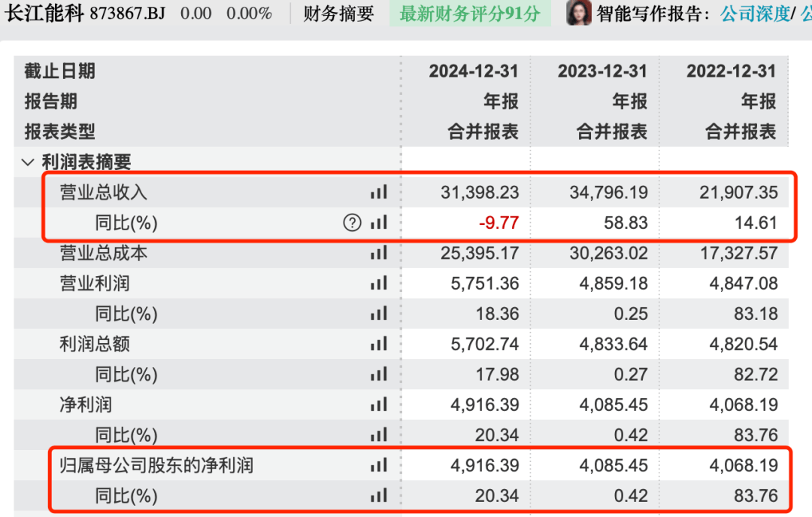The width and height of the screenshot is (812, 517).
Task: Click the 2024-12-31 column header
Action: [x=474, y=71]
